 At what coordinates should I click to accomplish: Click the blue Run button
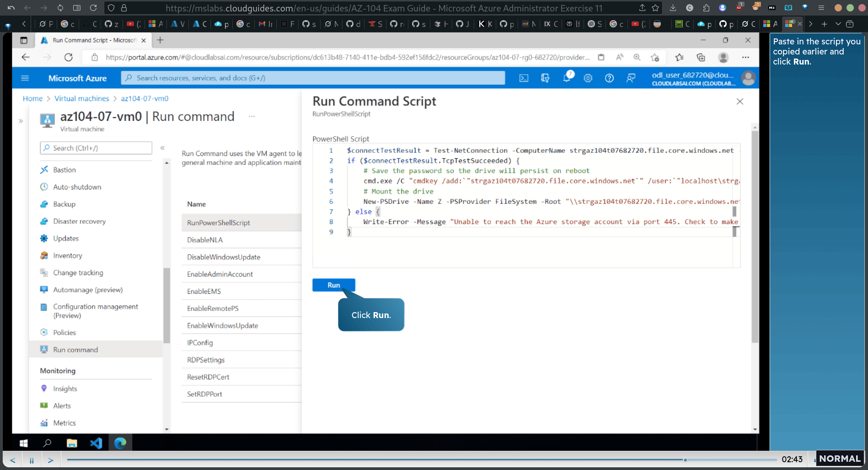(333, 285)
